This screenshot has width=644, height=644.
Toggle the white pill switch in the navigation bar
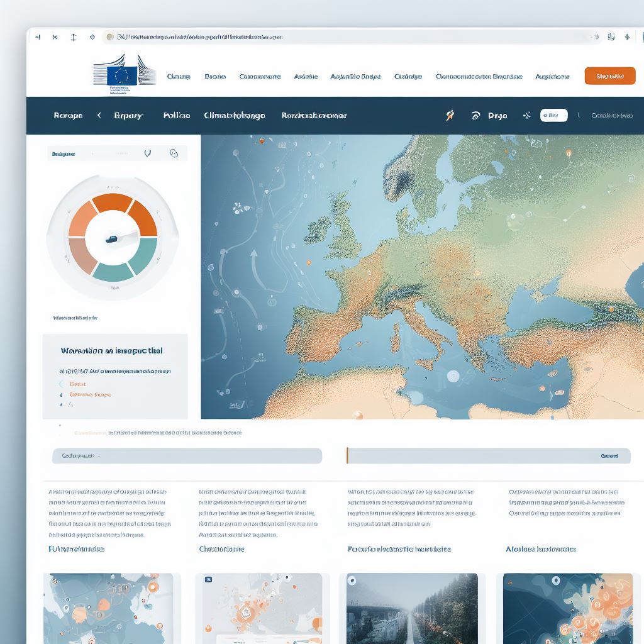(x=553, y=116)
